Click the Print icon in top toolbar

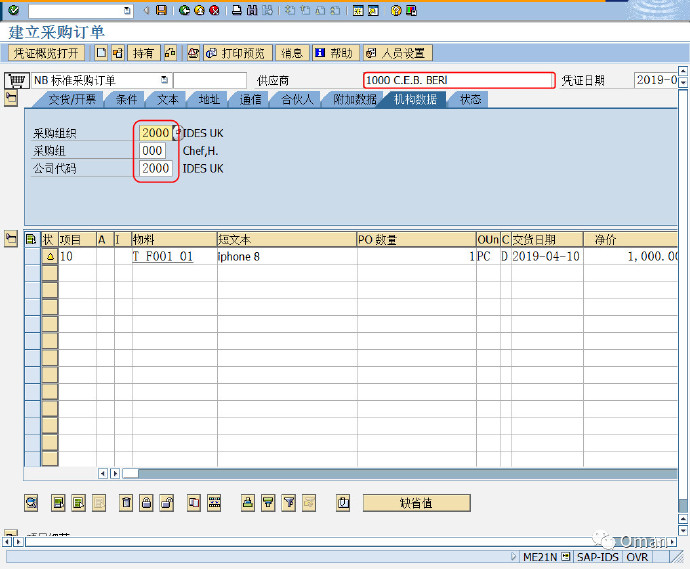point(237,10)
